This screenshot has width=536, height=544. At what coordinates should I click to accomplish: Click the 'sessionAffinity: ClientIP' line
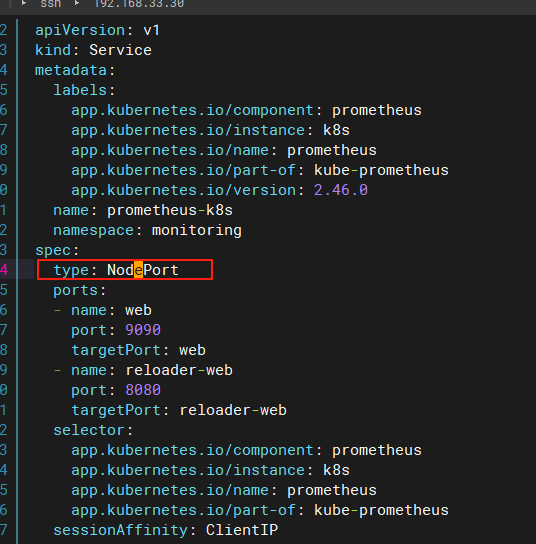coord(165,530)
